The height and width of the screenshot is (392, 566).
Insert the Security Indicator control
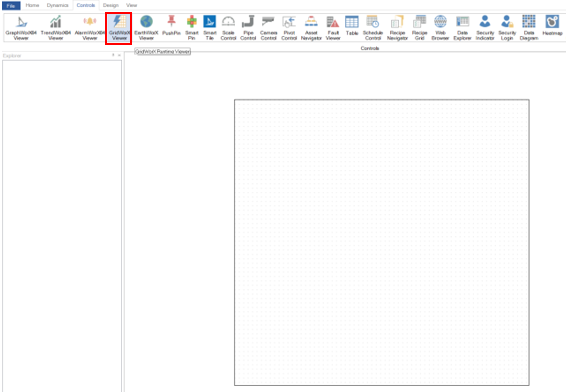[485, 28]
